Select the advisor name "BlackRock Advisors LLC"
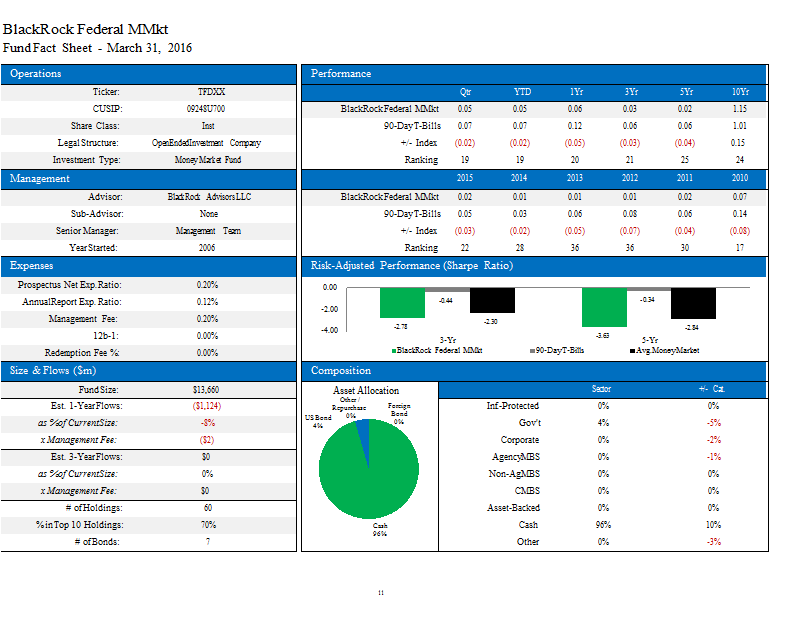800x619 pixels. pyautogui.click(x=209, y=197)
